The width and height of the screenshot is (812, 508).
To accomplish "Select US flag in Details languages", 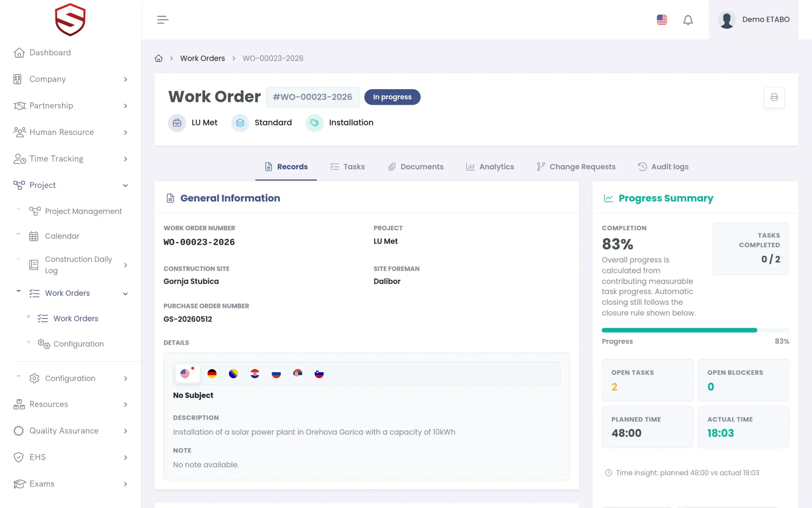I will [187, 373].
